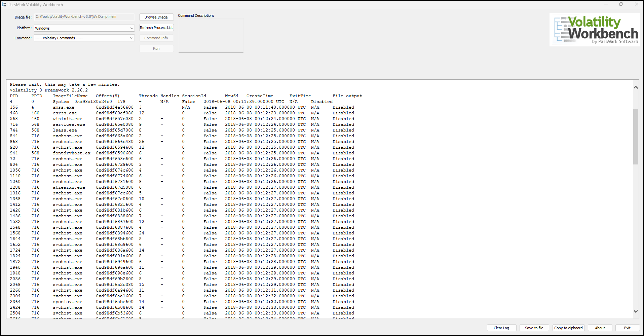Click the Command Description box
This screenshot has height=336, width=644.
click(x=211, y=36)
